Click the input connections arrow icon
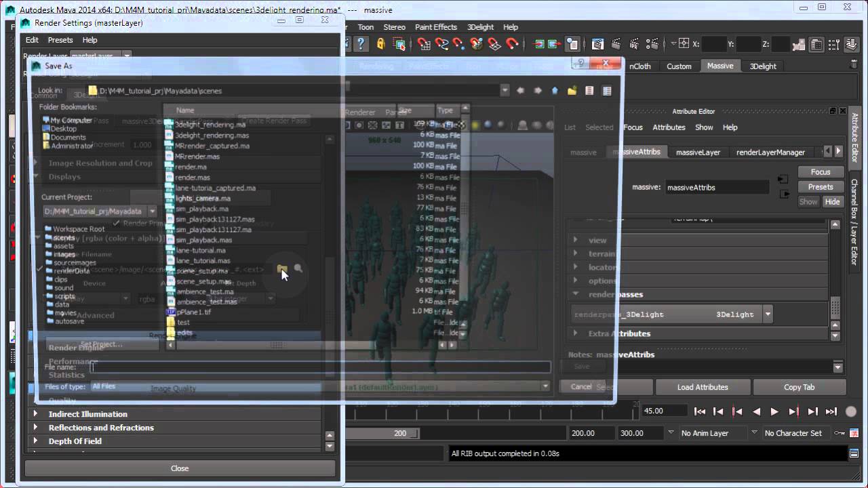Screen dimensions: 868x488 point(540,44)
